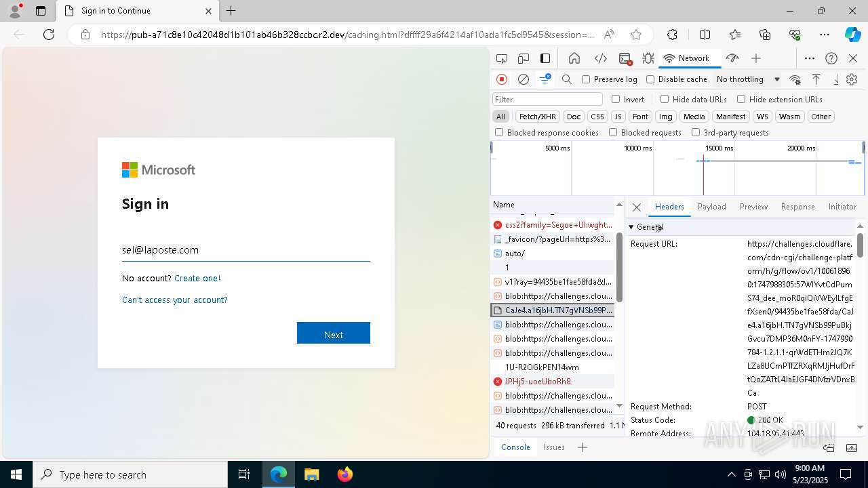Clear the network log
868x488 pixels.
coord(524,79)
